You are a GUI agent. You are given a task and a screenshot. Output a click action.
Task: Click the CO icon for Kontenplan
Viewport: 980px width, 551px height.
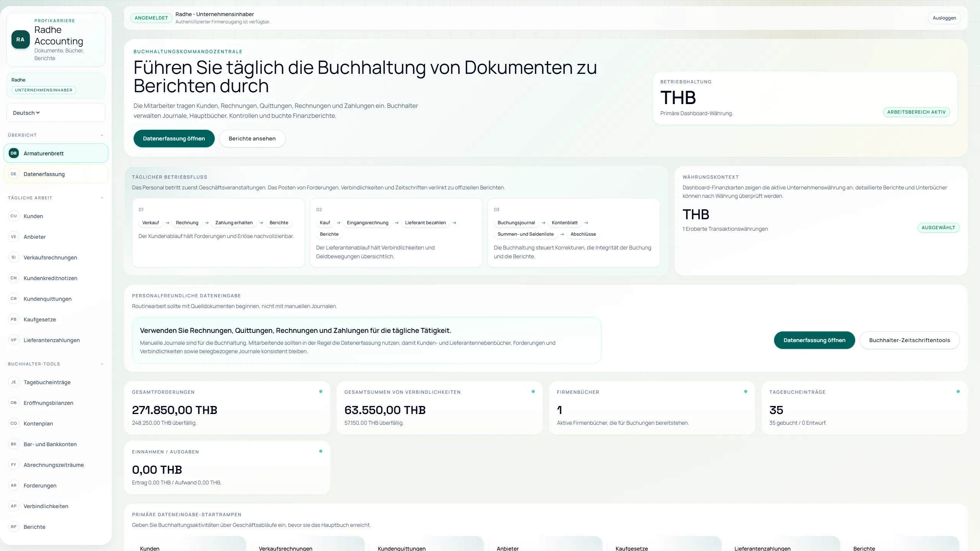pyautogui.click(x=14, y=423)
